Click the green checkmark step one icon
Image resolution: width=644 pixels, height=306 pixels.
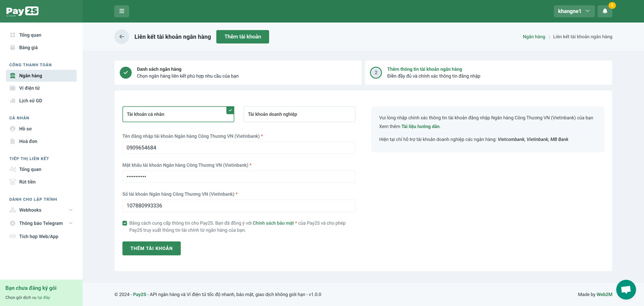click(x=126, y=73)
